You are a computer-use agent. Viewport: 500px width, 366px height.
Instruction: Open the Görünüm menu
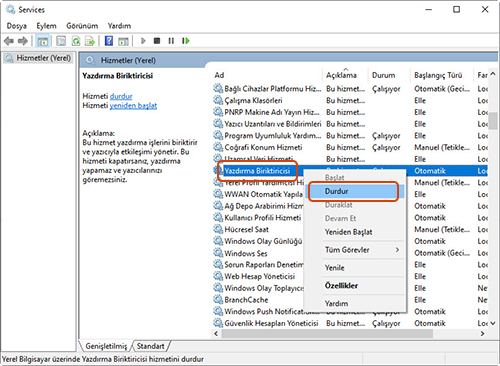pos(82,26)
